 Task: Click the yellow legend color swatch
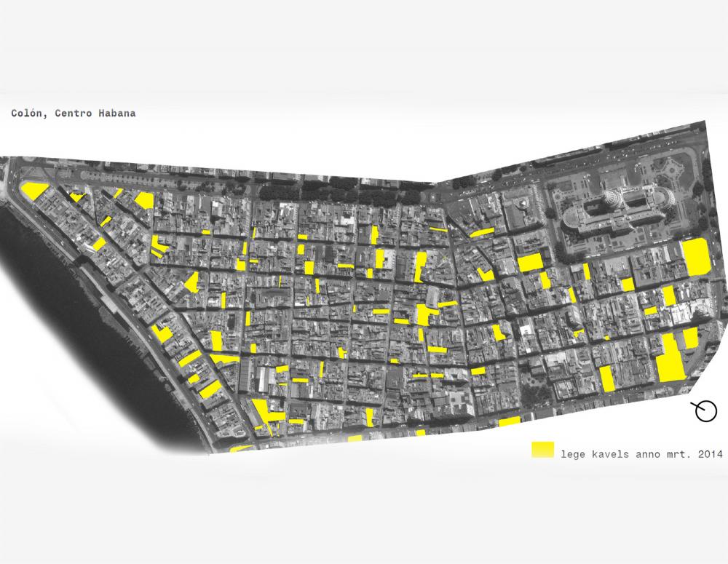click(x=543, y=449)
